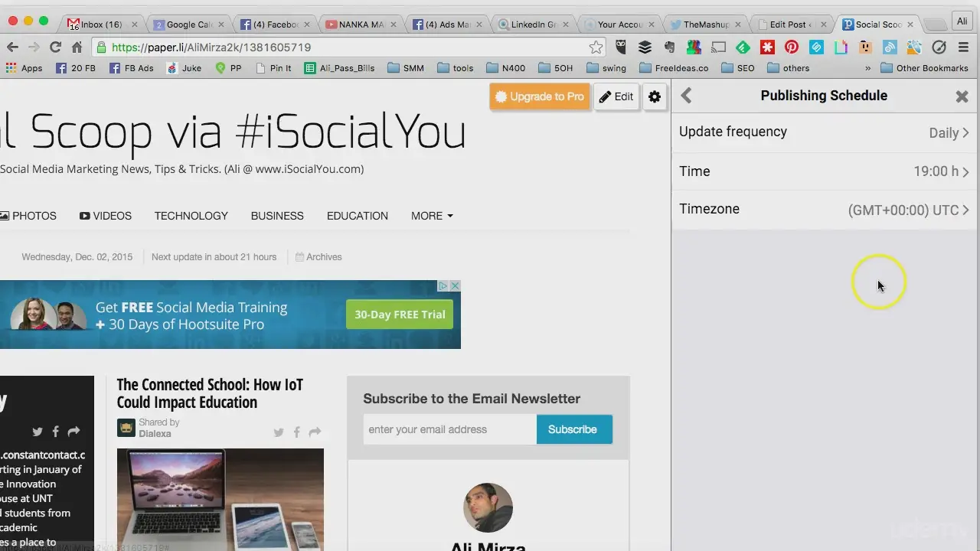
Task: Select the PHOTOS section
Action: point(28,216)
